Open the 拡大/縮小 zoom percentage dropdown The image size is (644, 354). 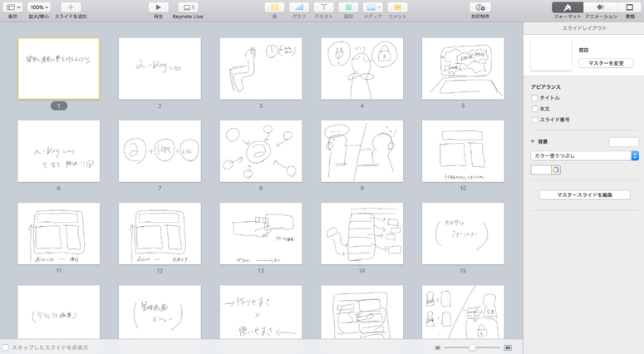pyautogui.click(x=39, y=7)
